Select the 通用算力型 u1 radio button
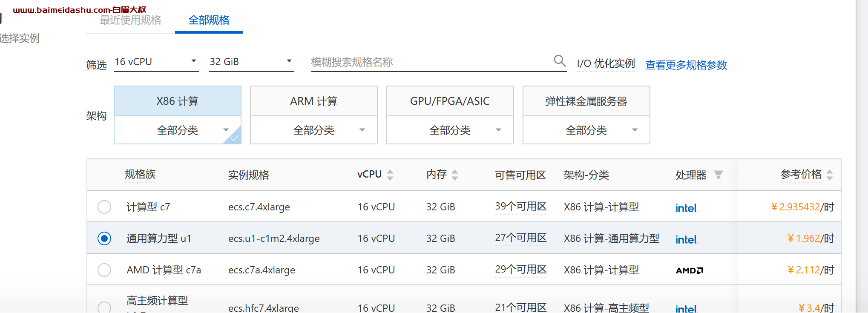 point(104,238)
